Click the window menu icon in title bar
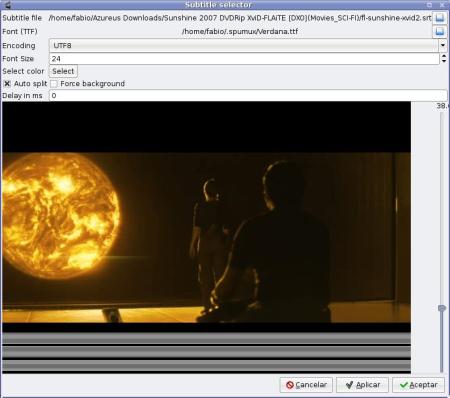Screen dimensions: 450x398 pos(8,5)
